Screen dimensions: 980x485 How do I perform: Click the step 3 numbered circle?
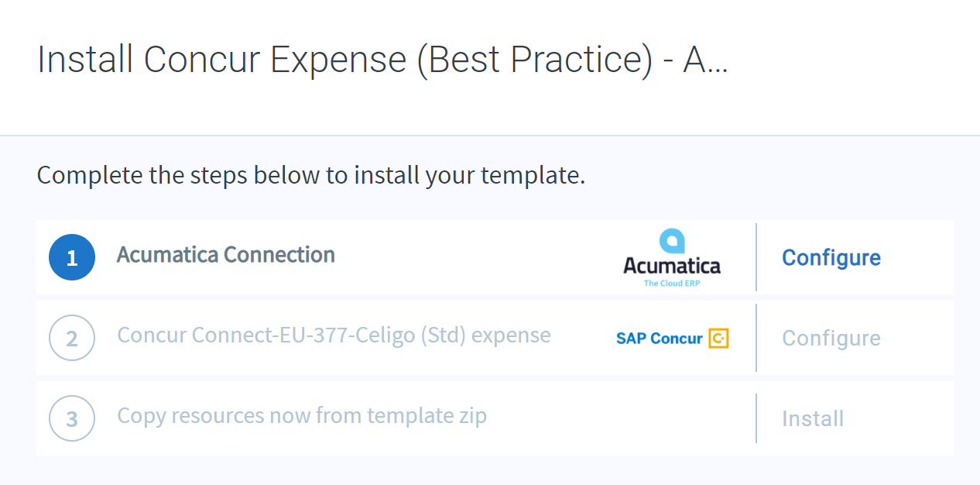click(72, 418)
